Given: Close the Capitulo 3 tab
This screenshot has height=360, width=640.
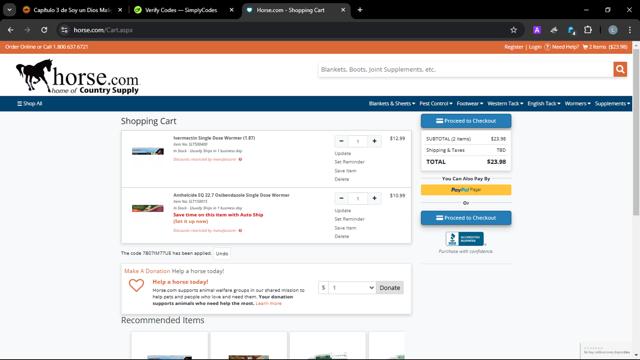Looking at the screenshot, I should 120,10.
